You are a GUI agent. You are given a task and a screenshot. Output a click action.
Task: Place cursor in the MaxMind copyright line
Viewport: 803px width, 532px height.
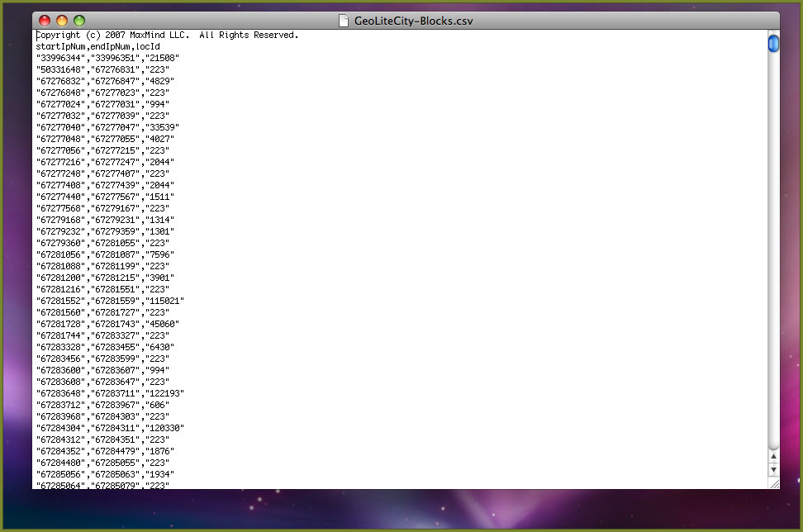165,36
